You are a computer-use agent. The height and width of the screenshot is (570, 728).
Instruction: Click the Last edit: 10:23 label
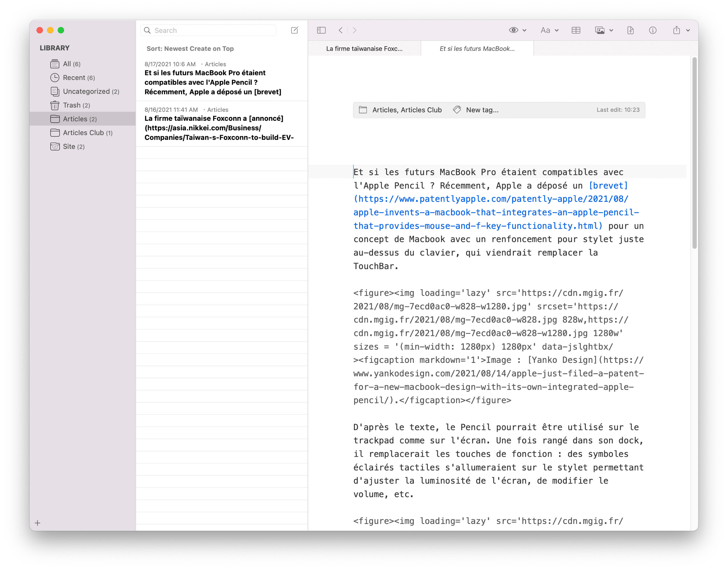[x=618, y=110]
